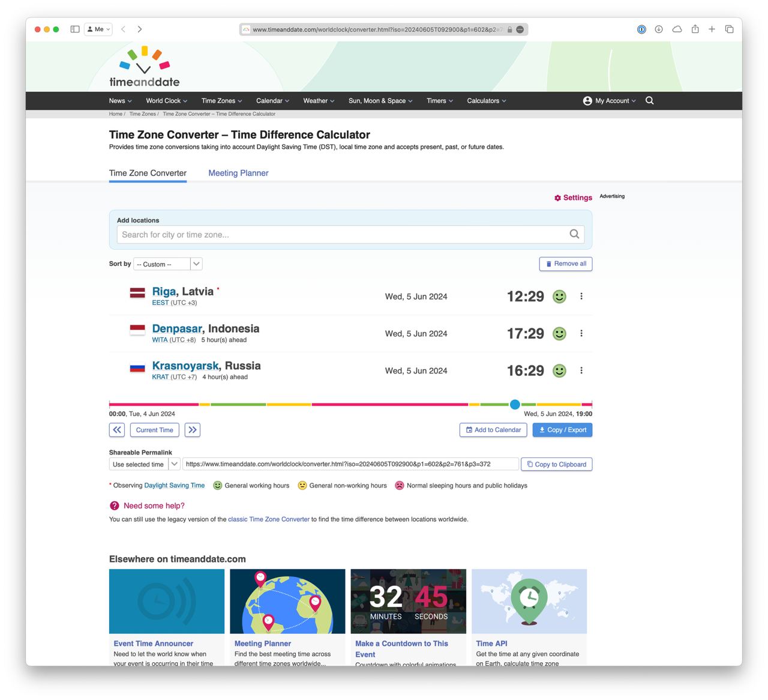Open the Time API map thumbnail

pos(529,602)
